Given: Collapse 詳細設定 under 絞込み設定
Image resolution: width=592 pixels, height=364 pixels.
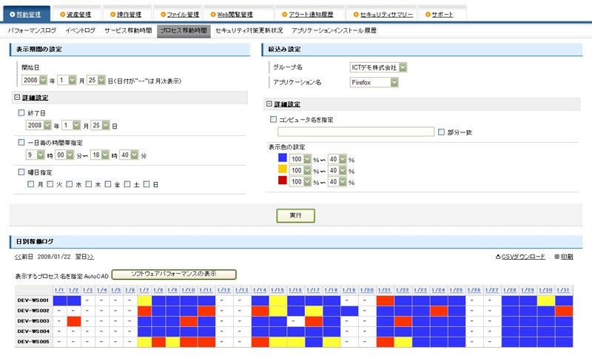Looking at the screenshot, I should 269,104.
